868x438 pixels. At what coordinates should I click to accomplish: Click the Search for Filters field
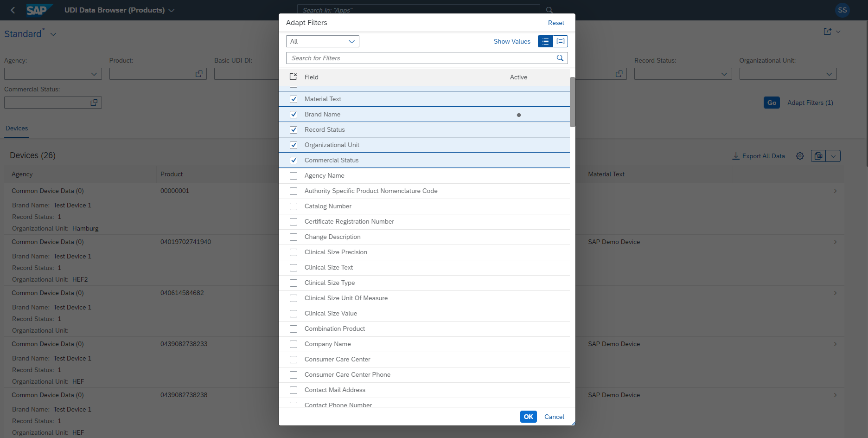point(427,58)
